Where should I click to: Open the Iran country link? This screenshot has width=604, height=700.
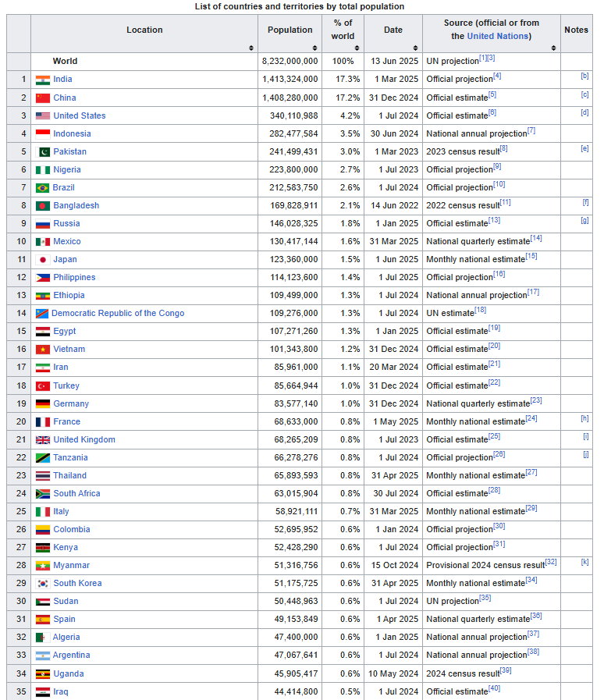pos(61,367)
